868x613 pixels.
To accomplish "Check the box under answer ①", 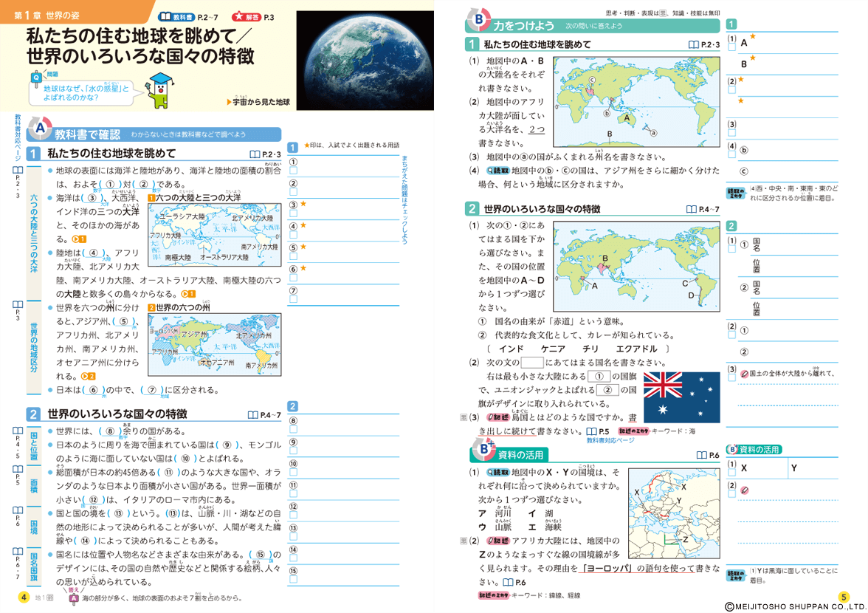I will click(x=294, y=171).
